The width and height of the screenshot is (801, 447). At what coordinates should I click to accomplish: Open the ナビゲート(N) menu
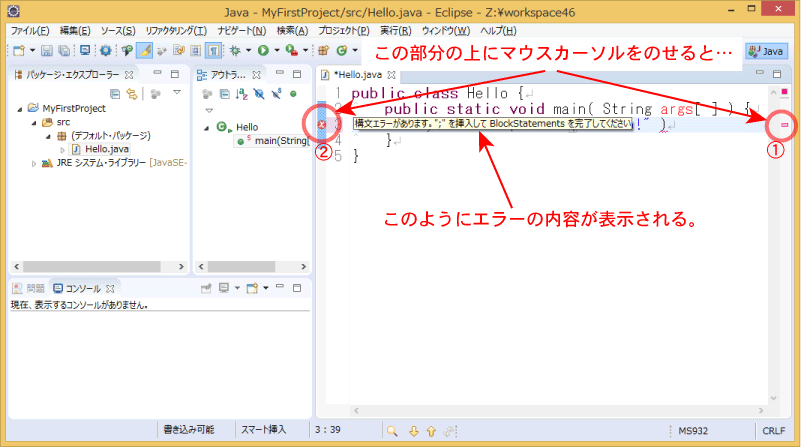(x=242, y=31)
